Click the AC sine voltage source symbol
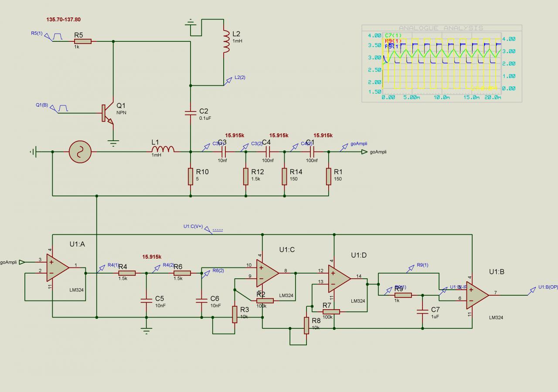 [80, 152]
